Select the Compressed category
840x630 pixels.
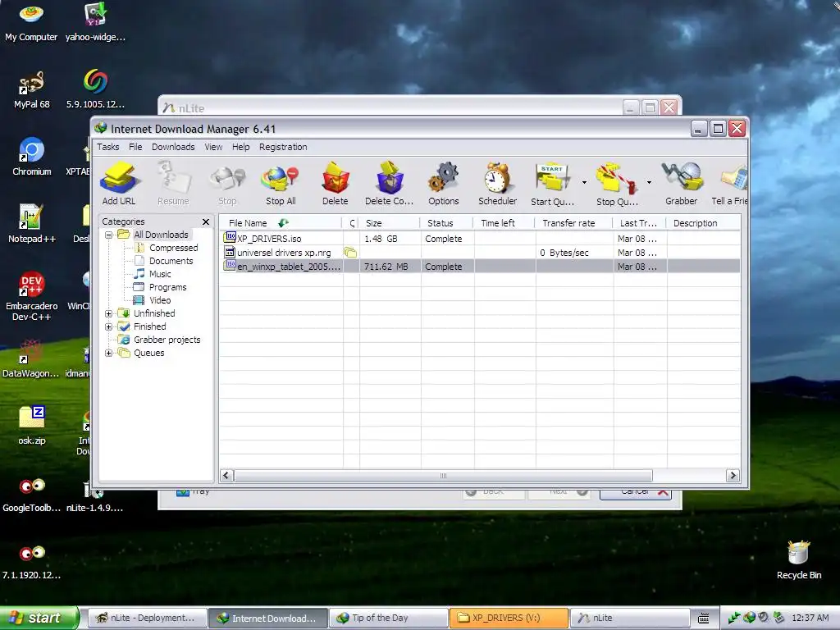pyautogui.click(x=174, y=248)
